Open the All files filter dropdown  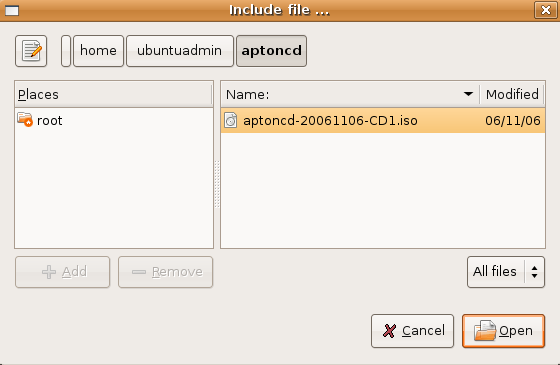click(506, 272)
